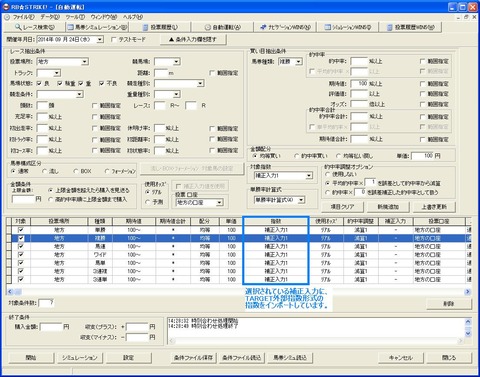Open the 投票口座 dropdown showing 地方の口座
The image size is (480, 377).
pos(219,202)
